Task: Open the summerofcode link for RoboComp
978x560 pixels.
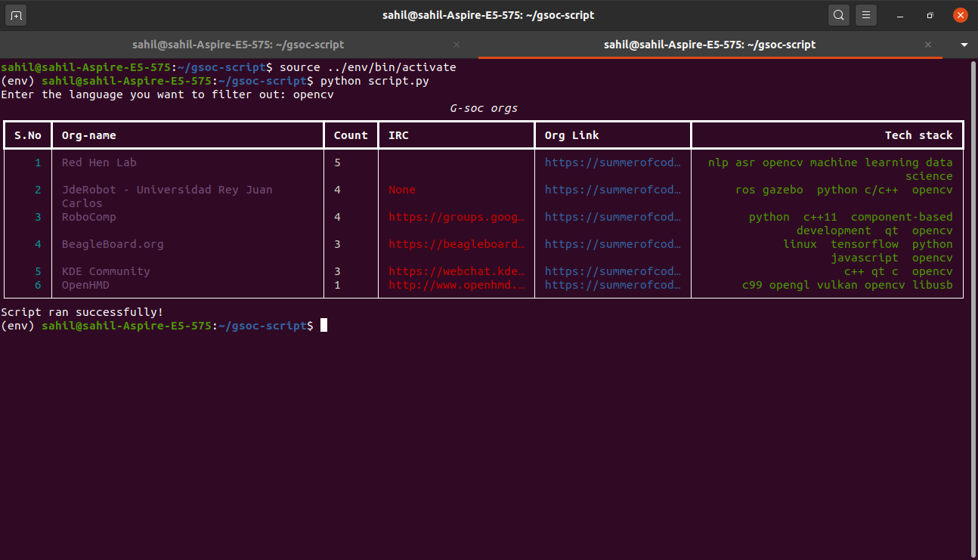Action: click(x=613, y=217)
